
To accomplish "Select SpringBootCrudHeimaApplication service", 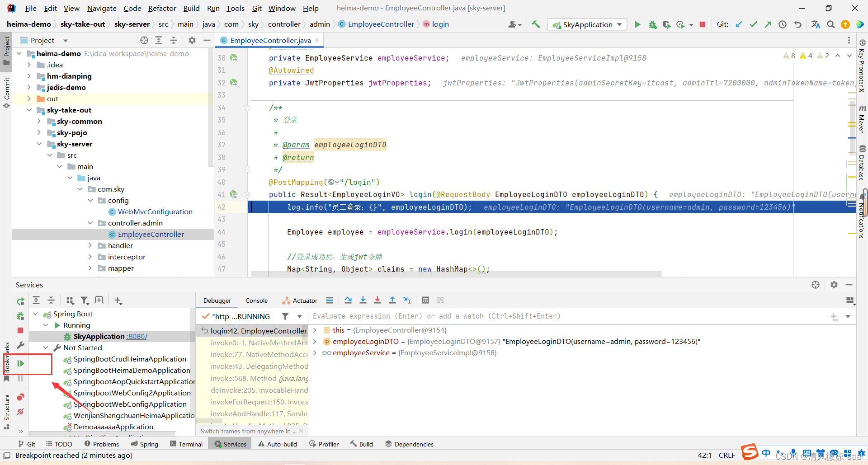I will pyautogui.click(x=130, y=359).
